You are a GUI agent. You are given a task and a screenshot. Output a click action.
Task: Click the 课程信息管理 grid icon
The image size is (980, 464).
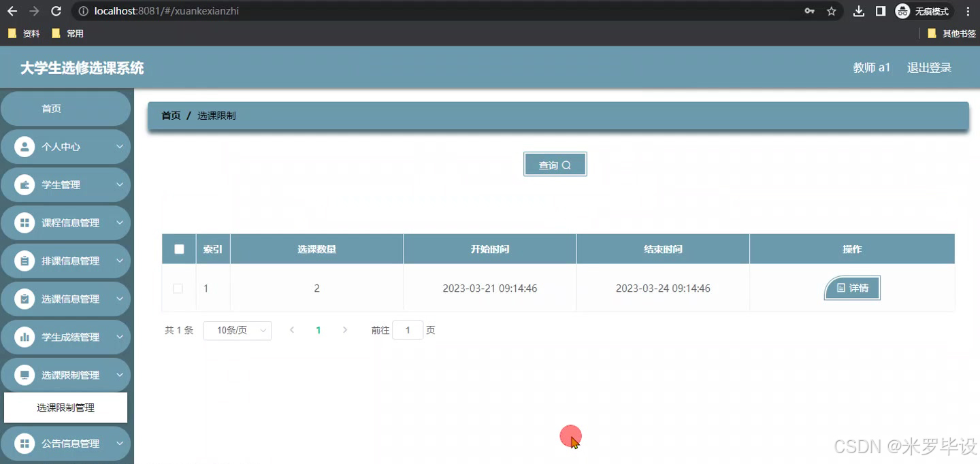coord(24,222)
